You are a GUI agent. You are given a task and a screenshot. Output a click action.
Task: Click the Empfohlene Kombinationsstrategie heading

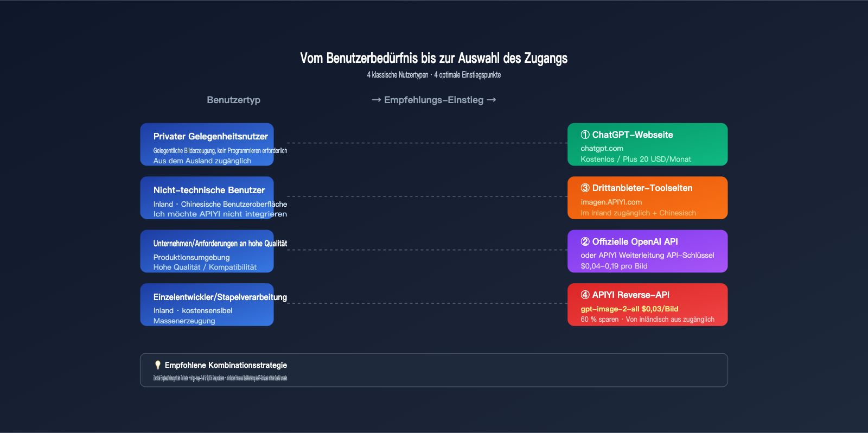point(226,365)
